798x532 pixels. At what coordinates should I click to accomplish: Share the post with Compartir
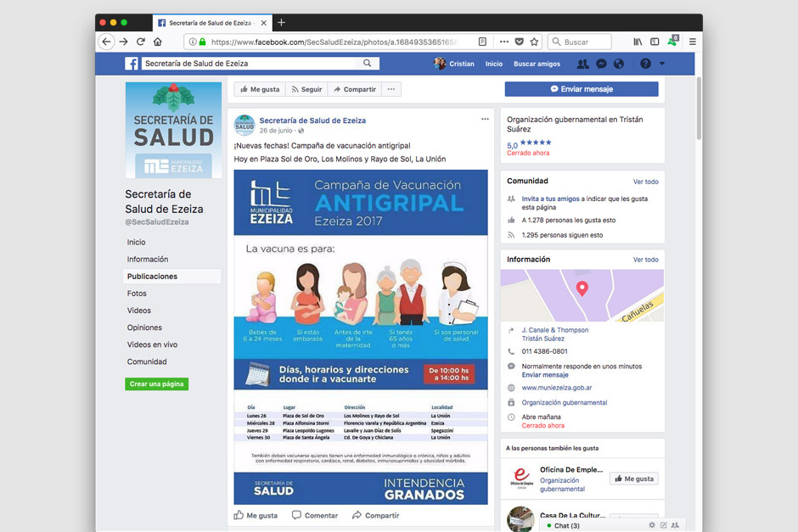point(376,515)
